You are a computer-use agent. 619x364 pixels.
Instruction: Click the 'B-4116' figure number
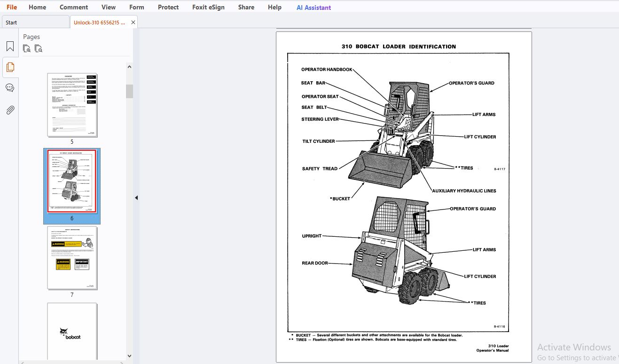500,326
